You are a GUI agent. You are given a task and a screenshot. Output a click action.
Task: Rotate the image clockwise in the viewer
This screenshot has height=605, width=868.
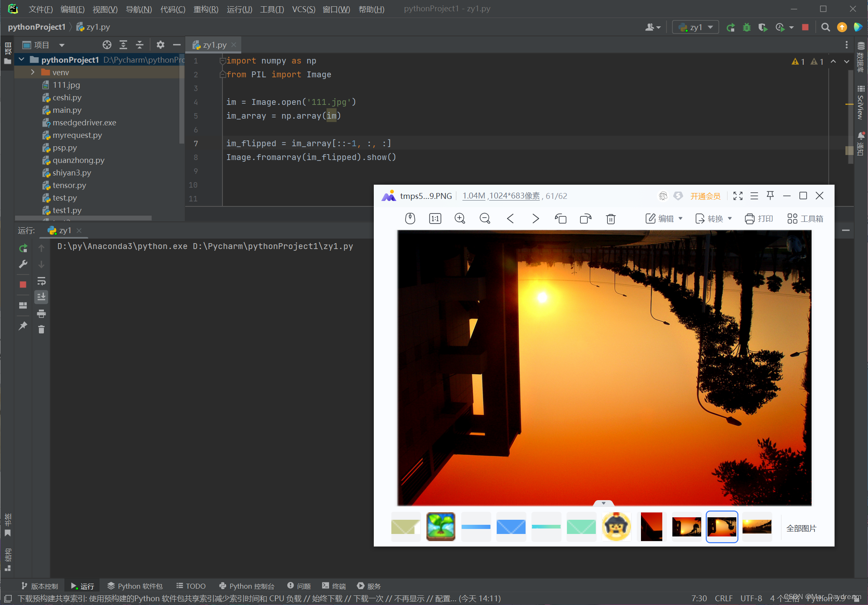[x=585, y=219]
